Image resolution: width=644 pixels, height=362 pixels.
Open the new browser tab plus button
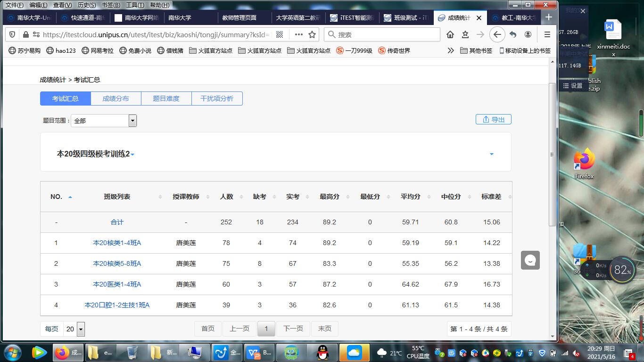tap(548, 17)
